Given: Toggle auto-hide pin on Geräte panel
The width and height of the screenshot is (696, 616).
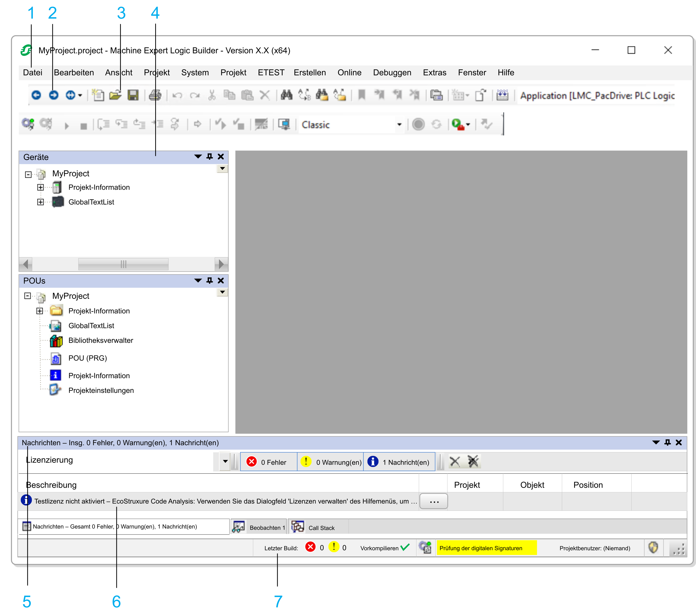Looking at the screenshot, I should [x=210, y=157].
